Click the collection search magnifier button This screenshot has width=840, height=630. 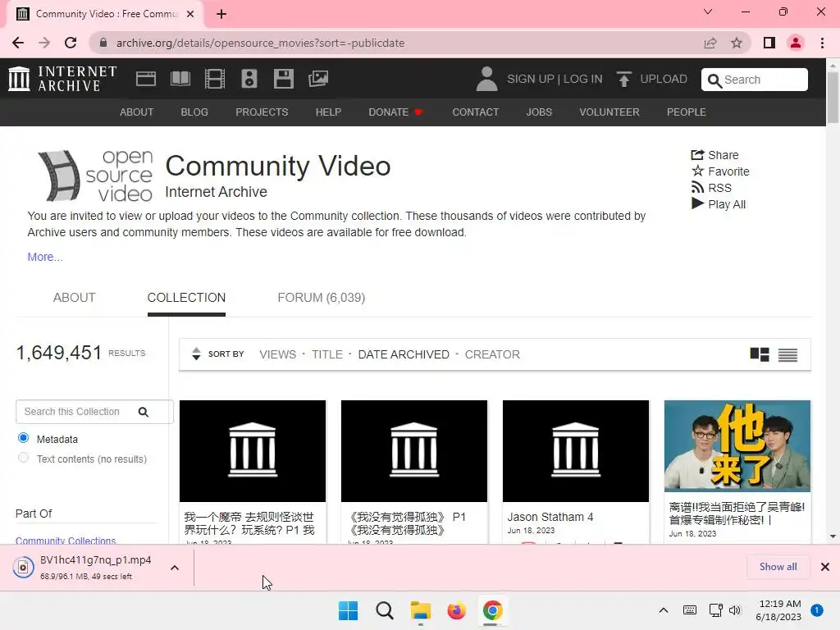(144, 412)
